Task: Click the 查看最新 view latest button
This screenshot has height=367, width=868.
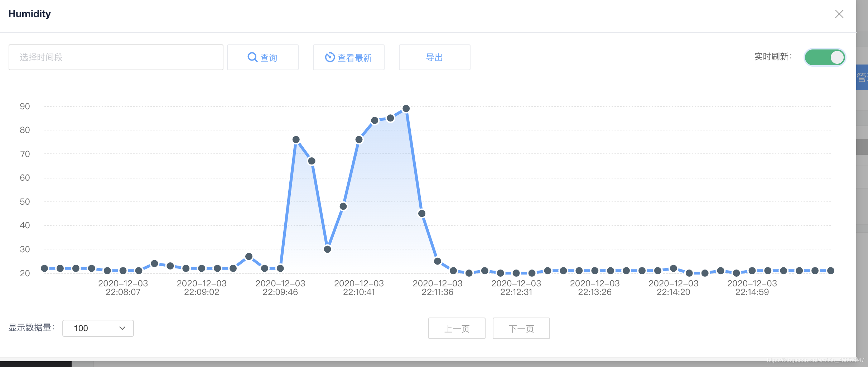Action: 348,57
